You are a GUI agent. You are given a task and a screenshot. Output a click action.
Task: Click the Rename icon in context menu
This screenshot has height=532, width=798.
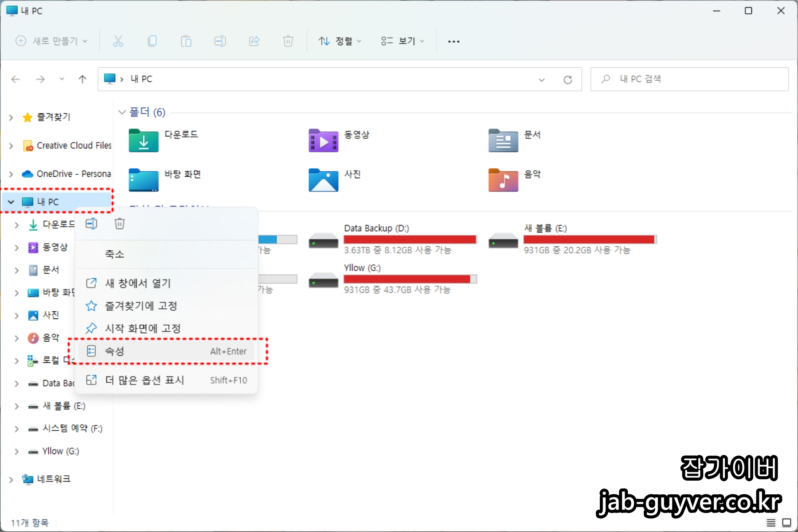click(x=91, y=224)
